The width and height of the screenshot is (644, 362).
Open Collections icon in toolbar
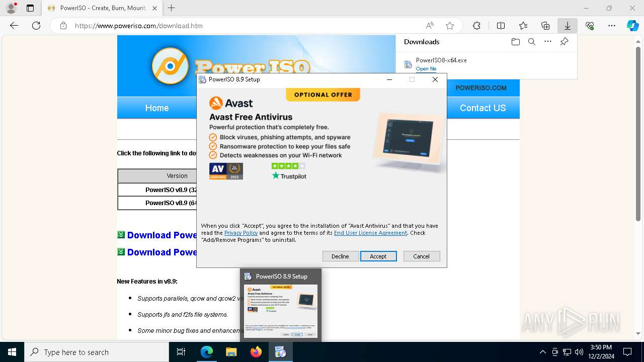pos(545,26)
